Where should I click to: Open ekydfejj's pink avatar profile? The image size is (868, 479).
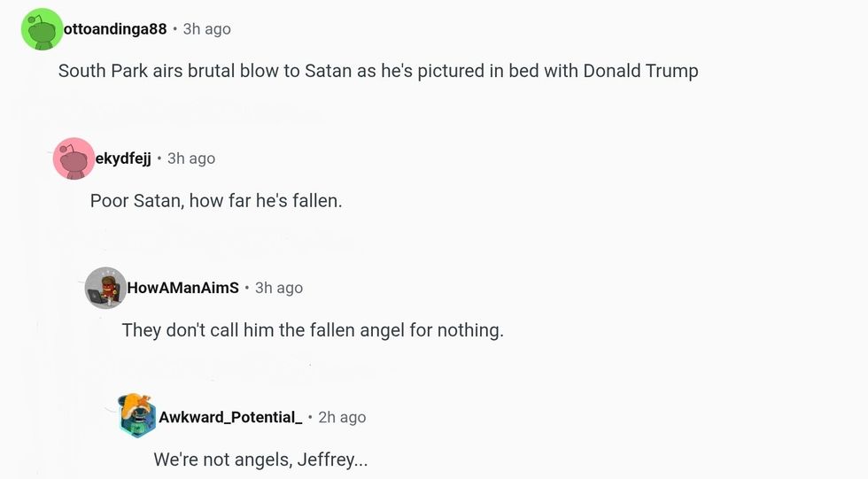tap(74, 158)
